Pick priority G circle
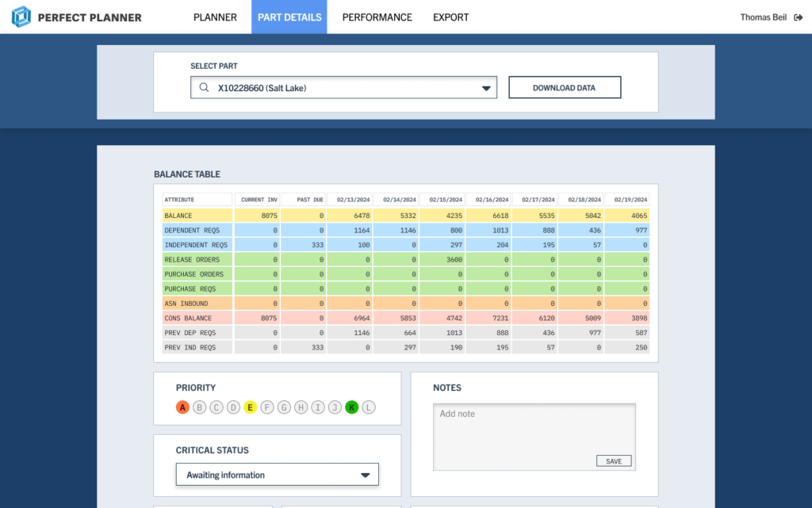The height and width of the screenshot is (508, 812). pos(284,407)
